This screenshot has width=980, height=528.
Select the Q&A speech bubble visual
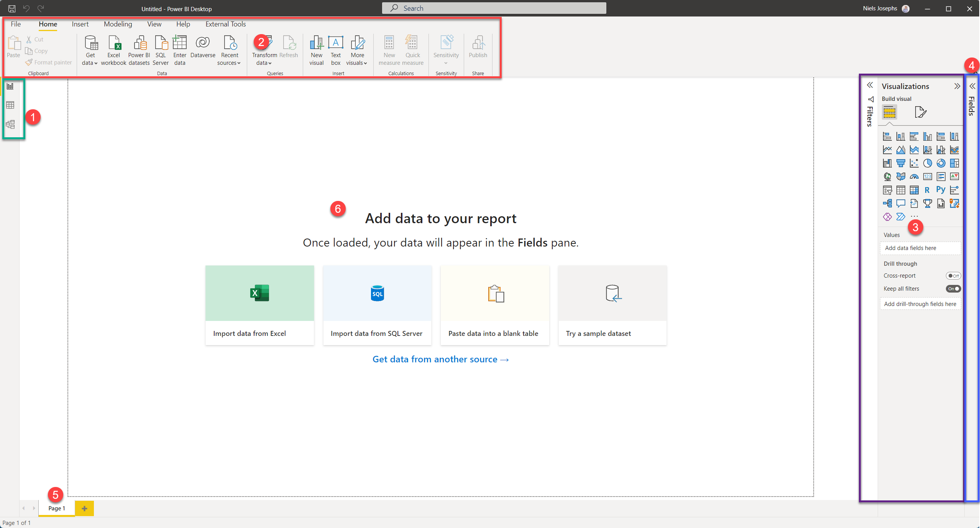point(901,203)
